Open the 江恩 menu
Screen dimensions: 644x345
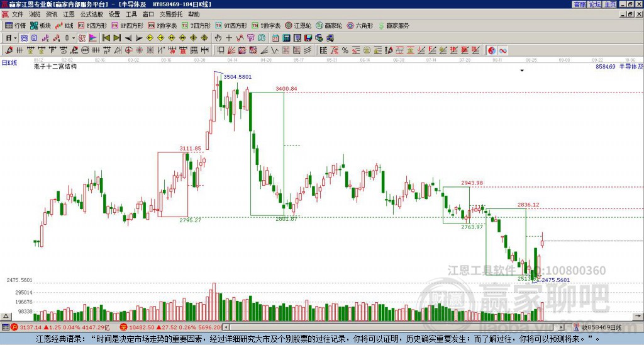(69, 14)
